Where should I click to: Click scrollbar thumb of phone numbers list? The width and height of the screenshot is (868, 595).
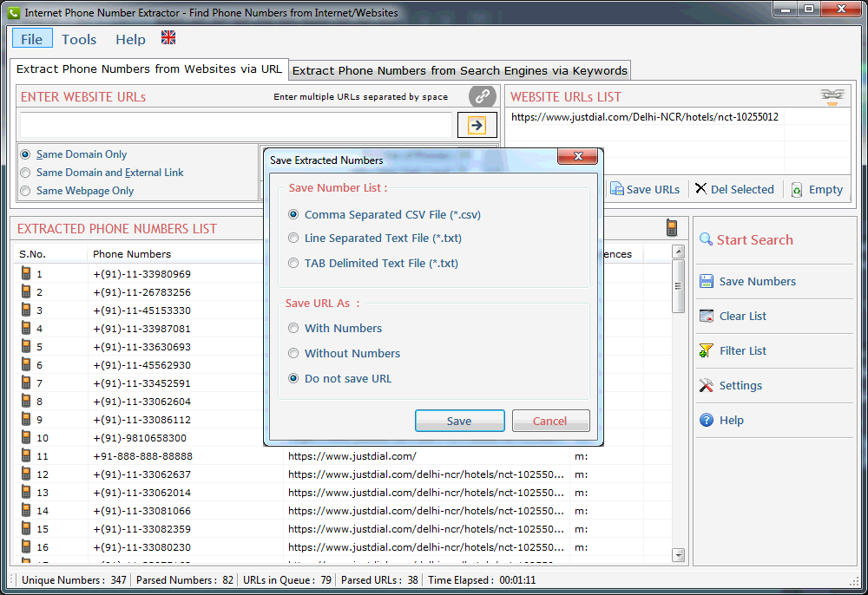pos(678,286)
